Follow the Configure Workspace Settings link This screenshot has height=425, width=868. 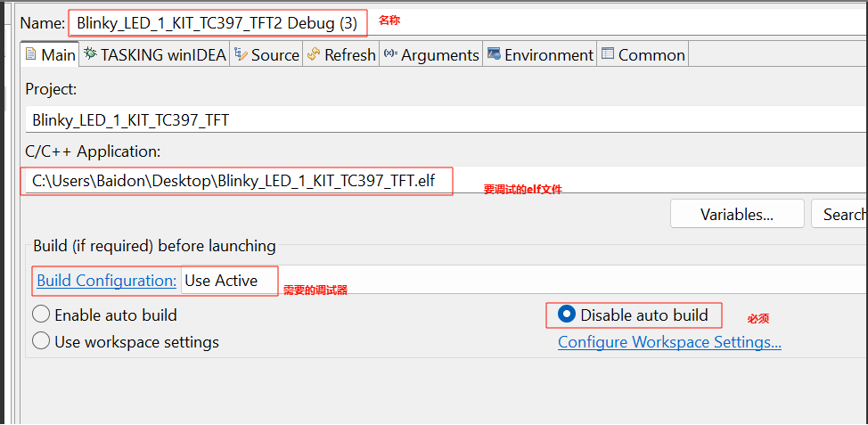(x=669, y=342)
